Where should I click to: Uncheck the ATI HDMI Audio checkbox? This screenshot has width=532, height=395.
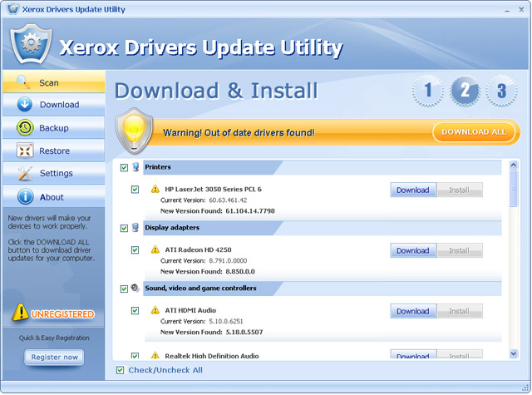(x=135, y=310)
